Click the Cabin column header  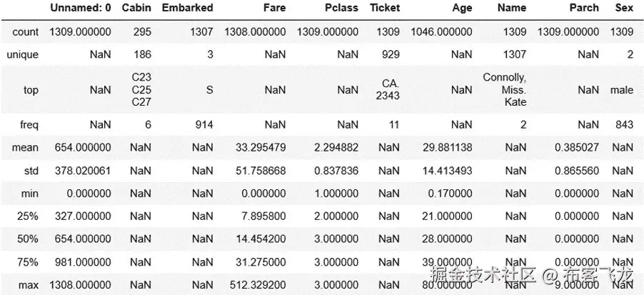pos(136,8)
